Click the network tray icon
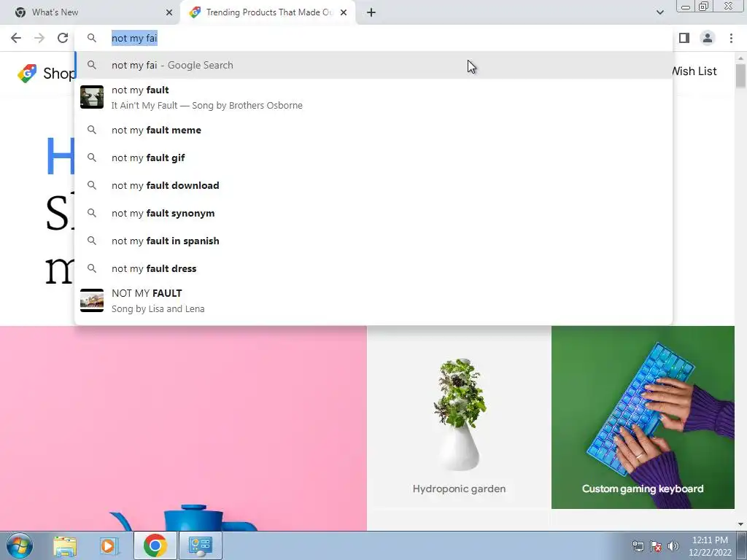 (x=638, y=546)
